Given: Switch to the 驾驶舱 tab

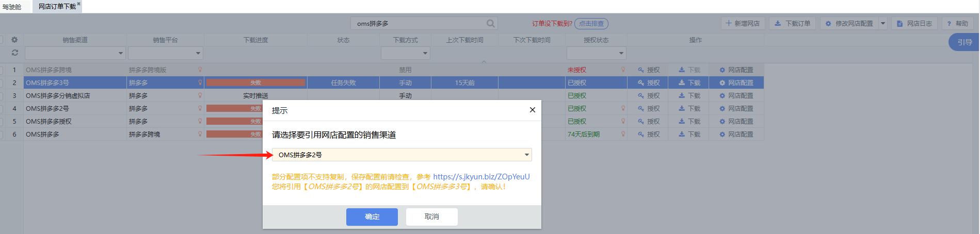Looking at the screenshot, I should pos(12,7).
